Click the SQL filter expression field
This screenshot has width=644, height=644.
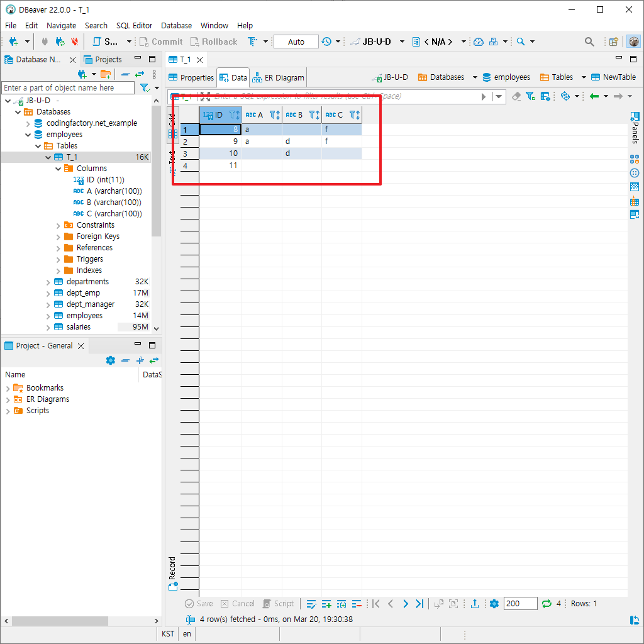tap(345, 96)
